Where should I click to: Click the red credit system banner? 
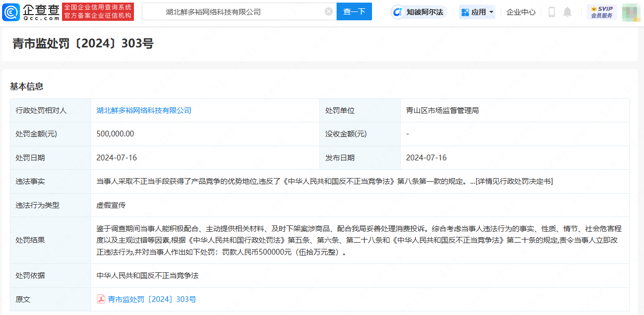(98, 11)
